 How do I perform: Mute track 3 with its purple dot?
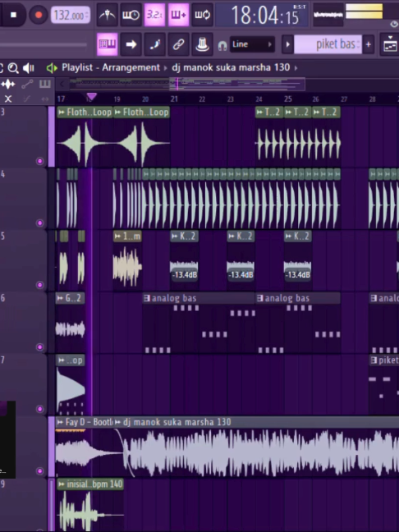point(39,161)
